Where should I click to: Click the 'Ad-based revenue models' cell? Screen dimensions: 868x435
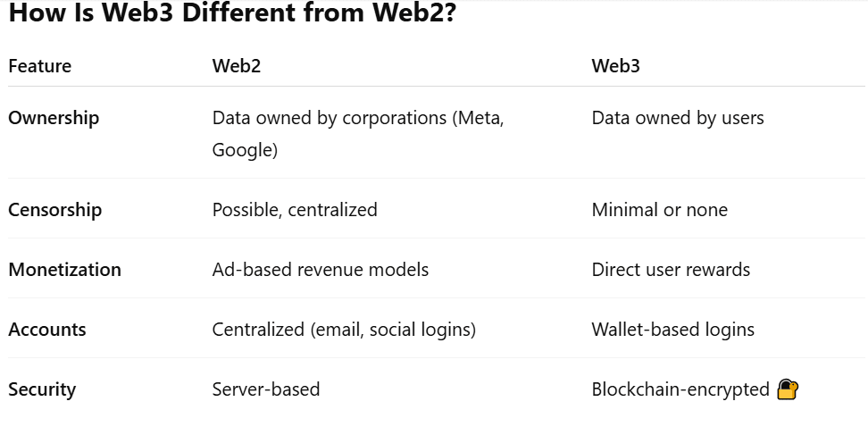[320, 270]
